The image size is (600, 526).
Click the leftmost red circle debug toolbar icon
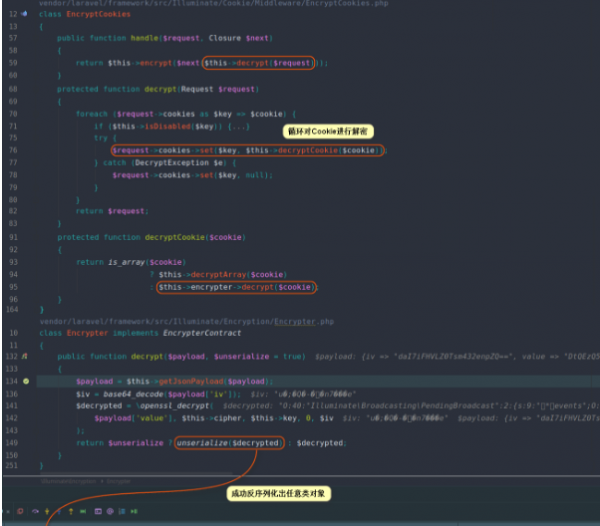click(20, 511)
